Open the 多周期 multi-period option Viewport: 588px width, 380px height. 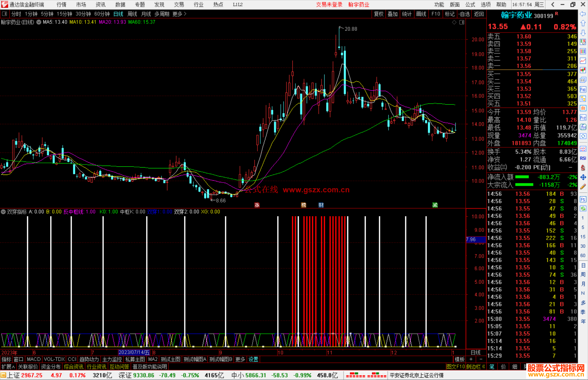(162, 14)
